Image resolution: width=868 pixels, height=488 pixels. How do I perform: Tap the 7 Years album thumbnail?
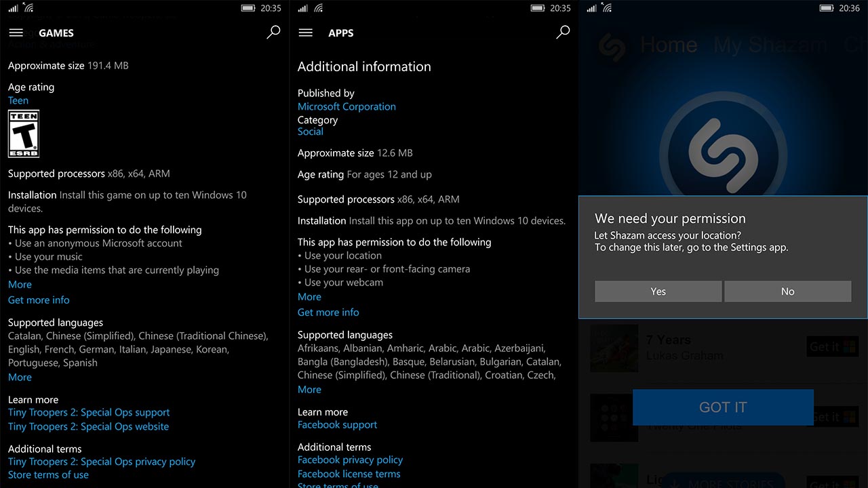click(x=614, y=348)
